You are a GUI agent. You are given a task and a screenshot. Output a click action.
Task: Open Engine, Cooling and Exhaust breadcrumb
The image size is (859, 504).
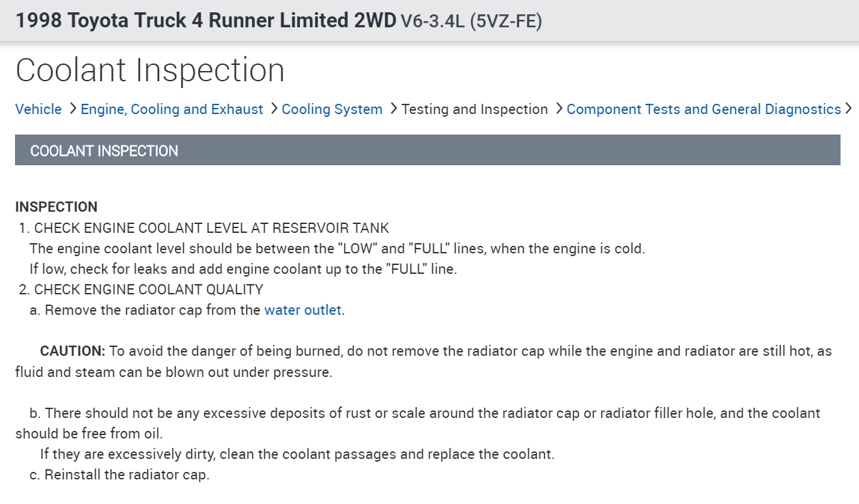point(171,109)
